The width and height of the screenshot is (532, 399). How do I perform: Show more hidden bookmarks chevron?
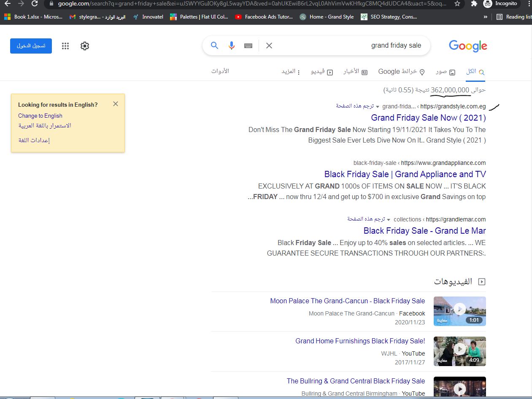coord(486,17)
